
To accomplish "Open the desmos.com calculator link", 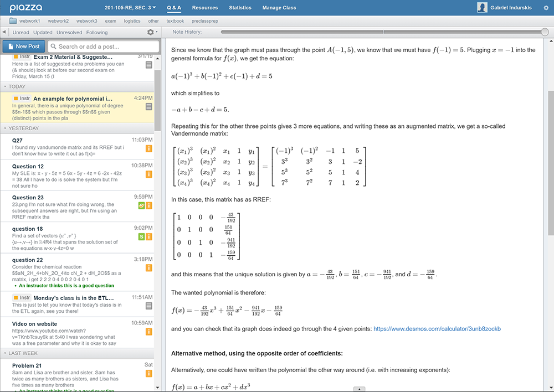I will [x=437, y=329].
